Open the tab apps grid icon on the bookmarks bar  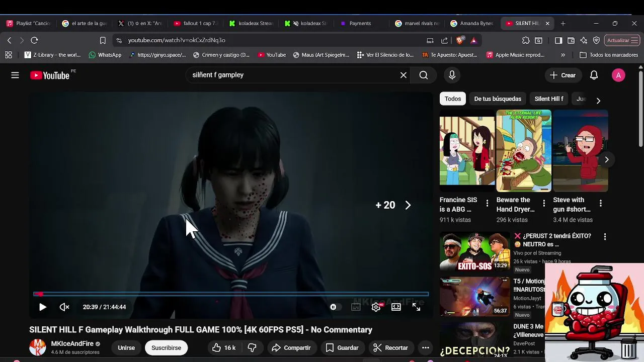click(x=8, y=55)
